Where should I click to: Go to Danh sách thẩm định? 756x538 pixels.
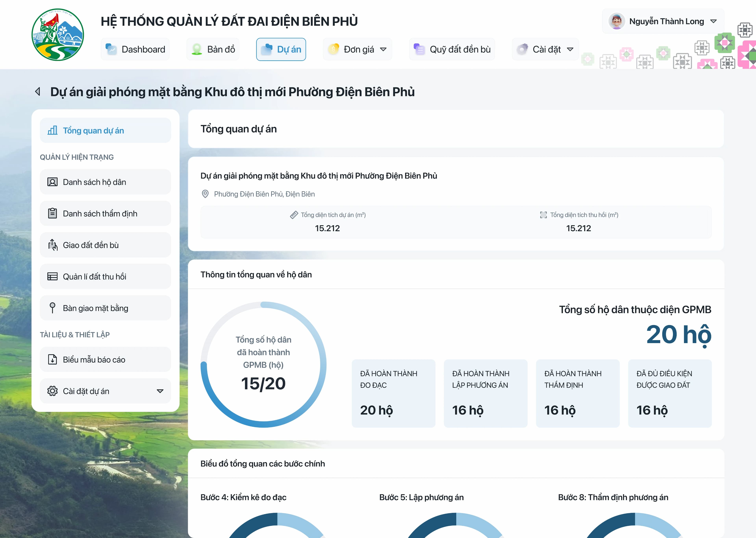[x=105, y=213]
